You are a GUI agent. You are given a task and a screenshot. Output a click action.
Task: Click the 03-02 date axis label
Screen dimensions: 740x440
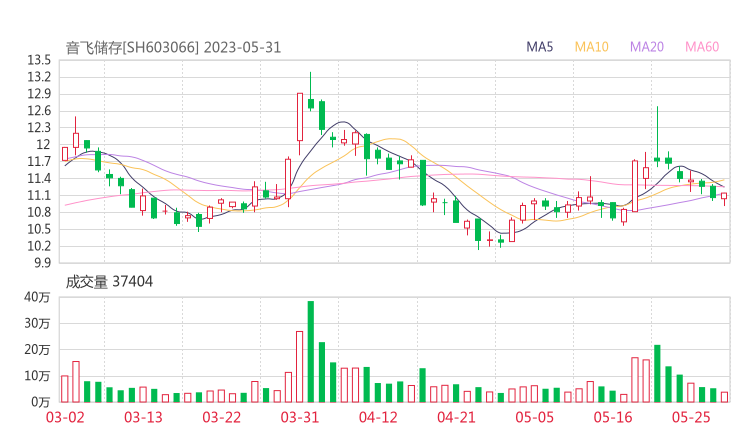[65, 417]
